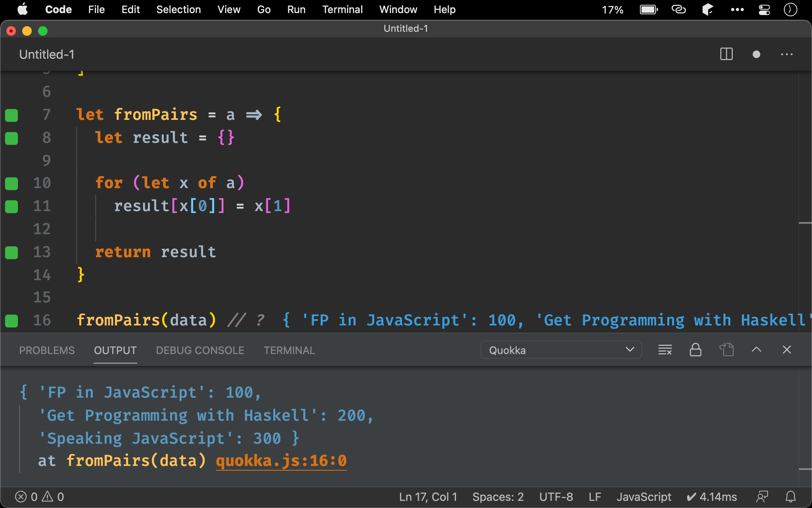Click the battery icon in menu bar
Screen dimensions: 812x508
(x=649, y=10)
